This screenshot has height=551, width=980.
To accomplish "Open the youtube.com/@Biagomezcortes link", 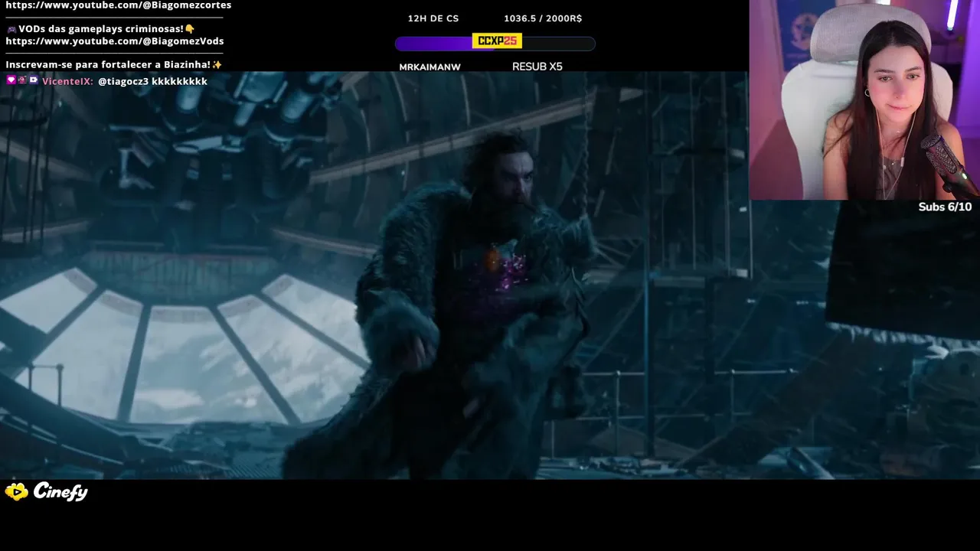I will pyautogui.click(x=118, y=5).
